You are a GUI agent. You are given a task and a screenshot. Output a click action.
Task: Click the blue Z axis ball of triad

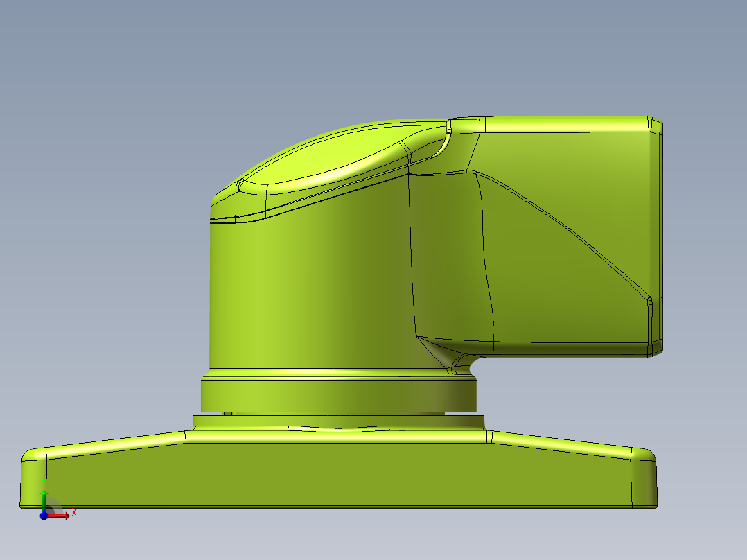44,516
